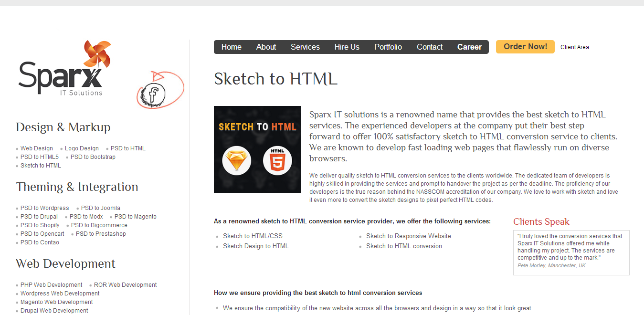Open PSD to Bigcommerce link

click(x=99, y=225)
